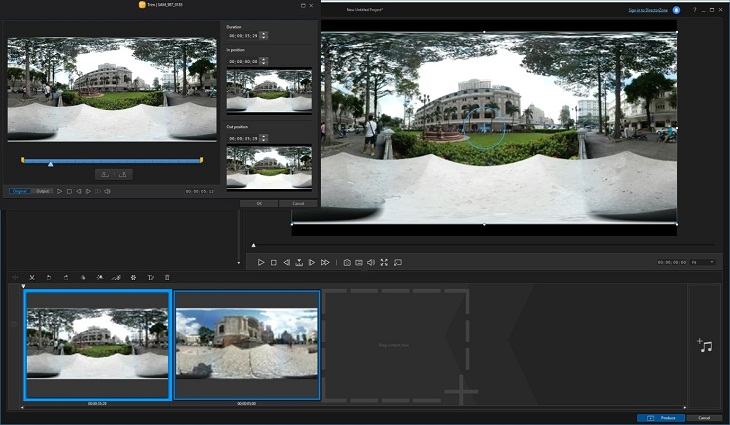
Task: Click the 360 view navigator circle in preview
Action: pyautogui.click(x=484, y=127)
